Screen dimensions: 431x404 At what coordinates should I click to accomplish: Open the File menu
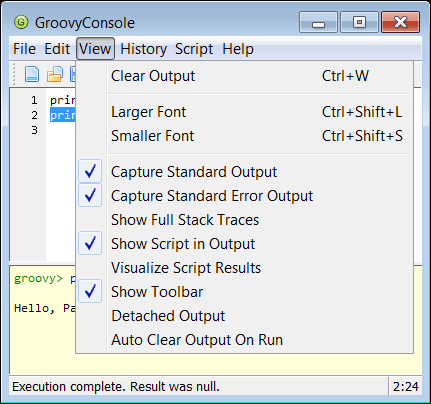pos(24,49)
